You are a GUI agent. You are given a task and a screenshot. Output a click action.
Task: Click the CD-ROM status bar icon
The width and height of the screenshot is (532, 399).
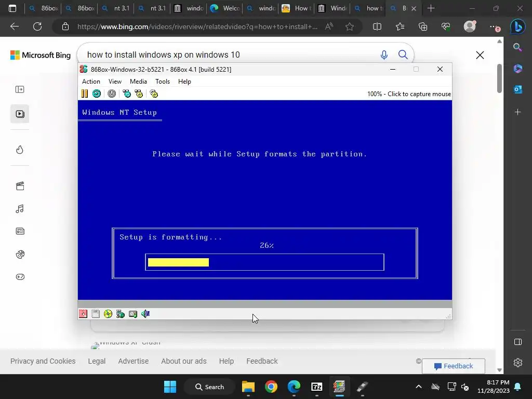[x=108, y=314]
